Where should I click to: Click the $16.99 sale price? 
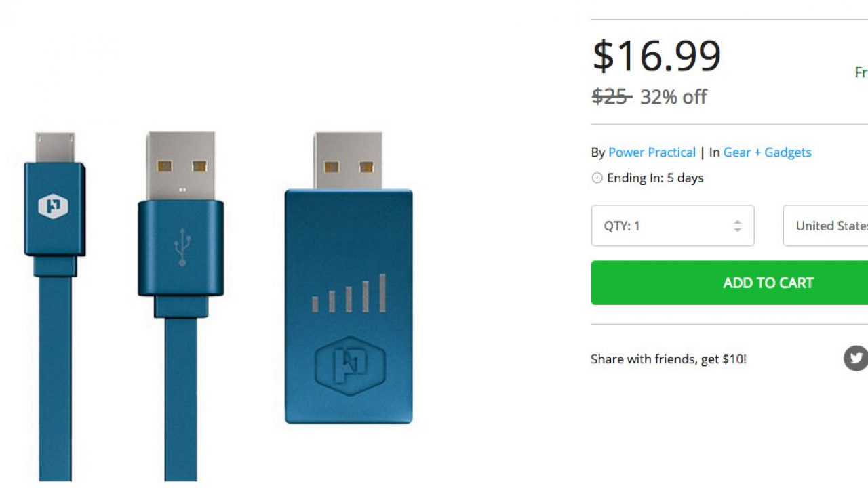[x=656, y=56]
